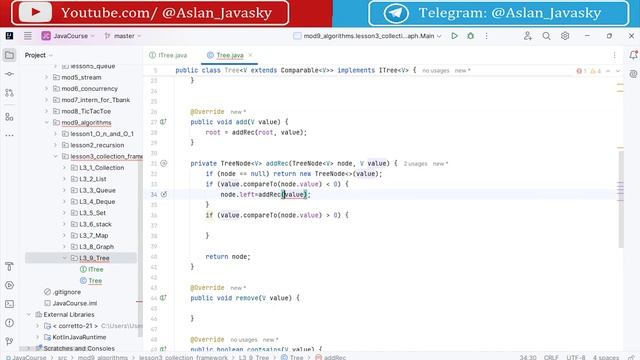Click the errors count inspection indicator
Viewport: 640px width, 360px height.
tap(581, 71)
